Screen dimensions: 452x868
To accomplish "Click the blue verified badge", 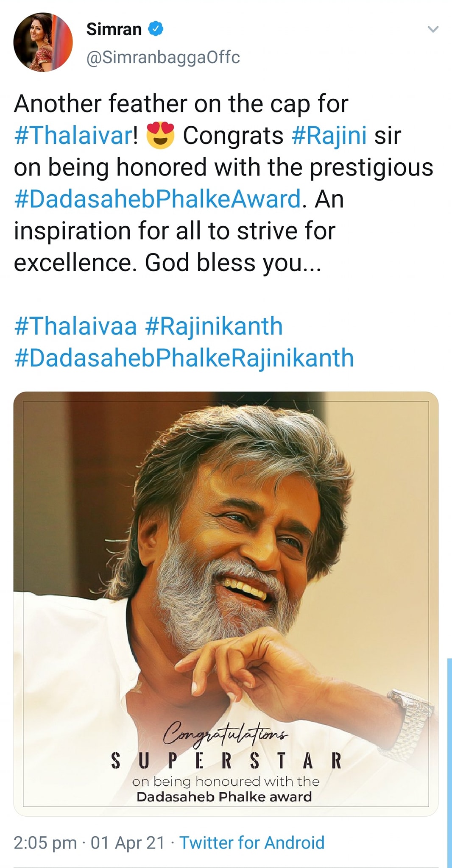I will [x=156, y=29].
